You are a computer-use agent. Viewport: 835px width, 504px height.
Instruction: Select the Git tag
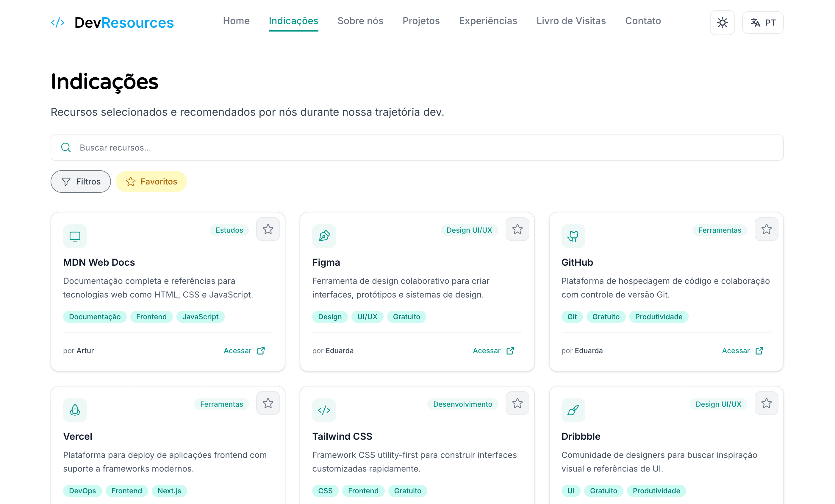coord(572,317)
